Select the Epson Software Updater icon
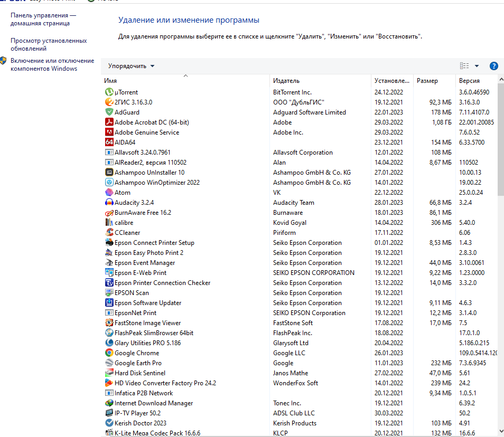Screen dimensions: 504x437 (109, 302)
